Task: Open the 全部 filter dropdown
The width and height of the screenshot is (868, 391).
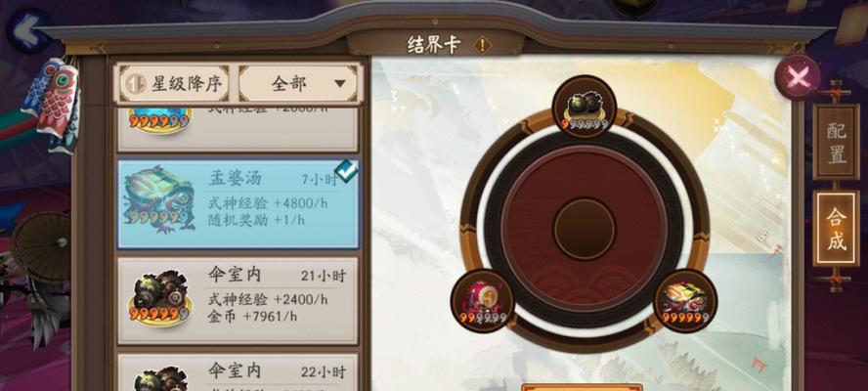Action: click(298, 84)
